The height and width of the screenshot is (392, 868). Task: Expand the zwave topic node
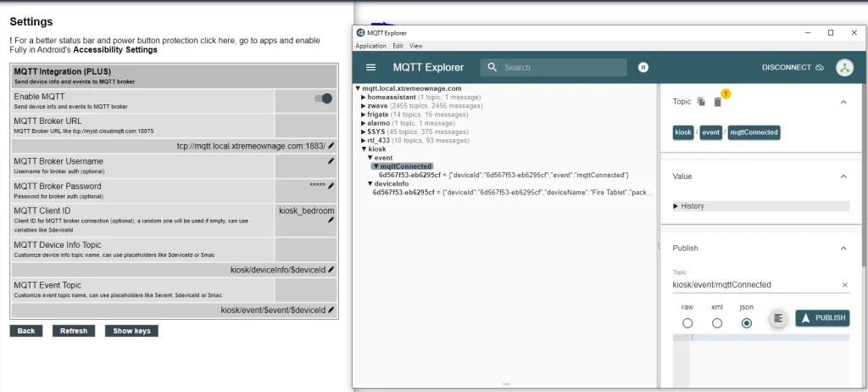(364, 106)
